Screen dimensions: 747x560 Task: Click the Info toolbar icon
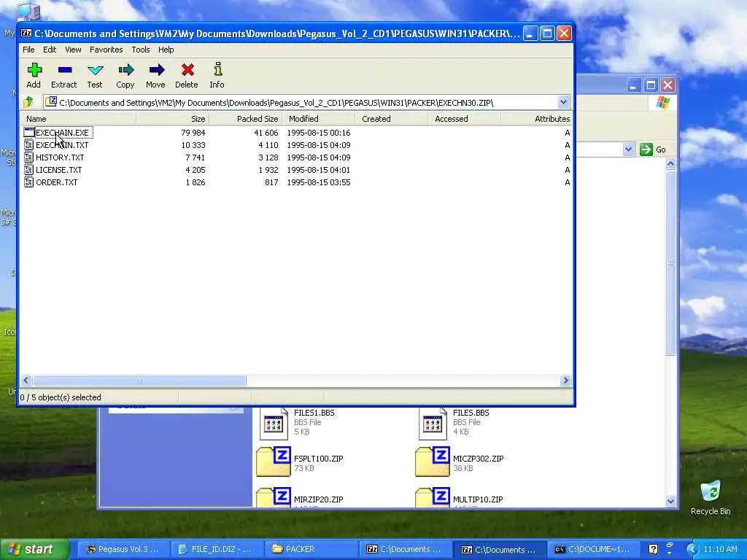(217, 70)
